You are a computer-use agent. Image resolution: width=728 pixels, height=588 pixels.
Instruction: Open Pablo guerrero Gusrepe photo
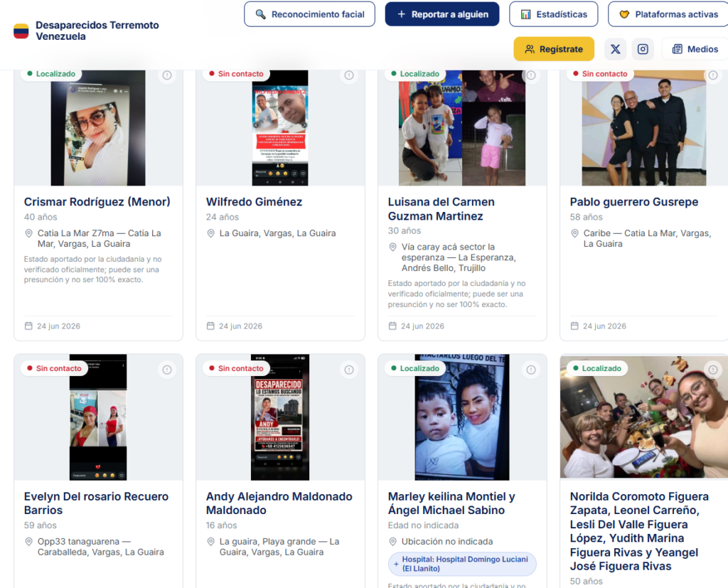tap(644, 128)
